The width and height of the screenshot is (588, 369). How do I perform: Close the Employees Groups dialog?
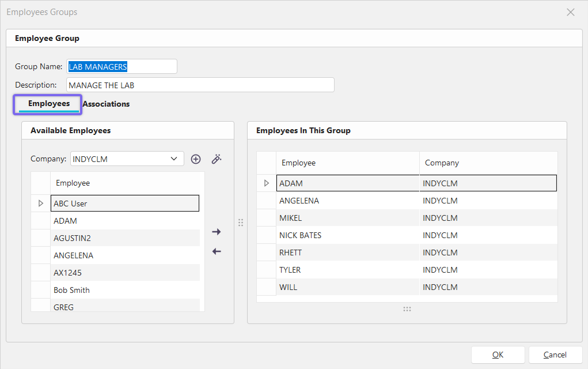click(x=571, y=12)
